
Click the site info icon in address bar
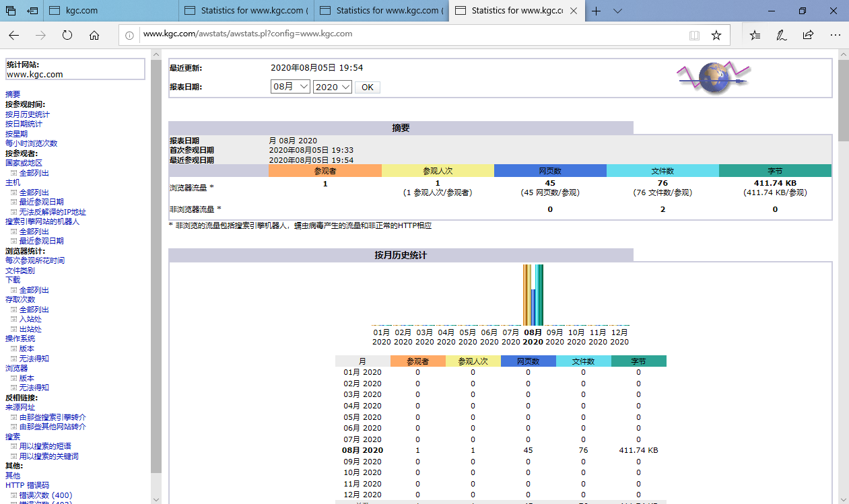pos(129,35)
